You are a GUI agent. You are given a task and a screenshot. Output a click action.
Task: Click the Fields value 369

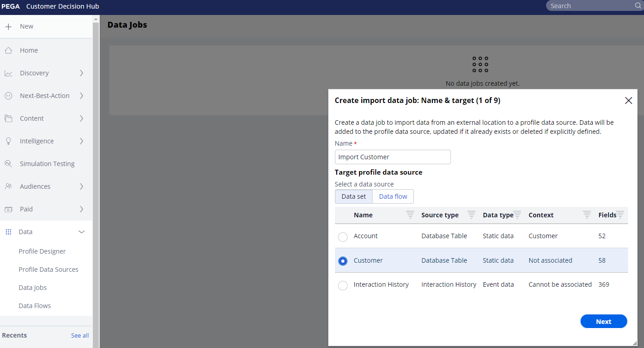604,284
